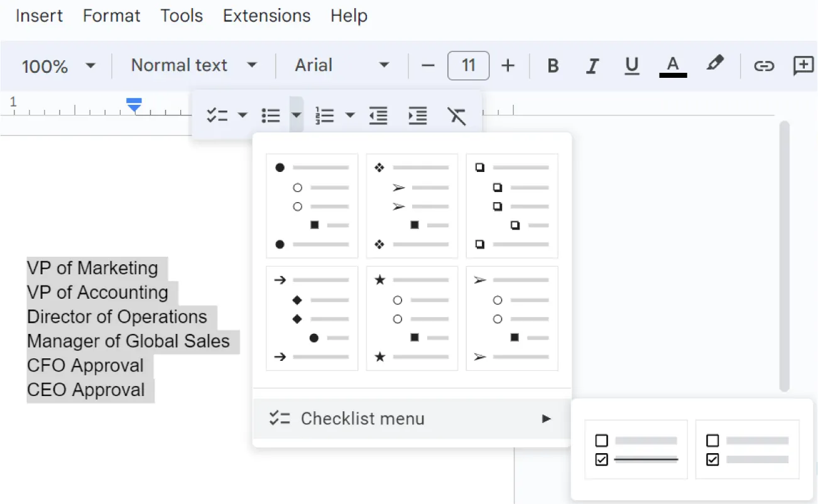
Task: Toggle bold formatting
Action: click(x=552, y=65)
